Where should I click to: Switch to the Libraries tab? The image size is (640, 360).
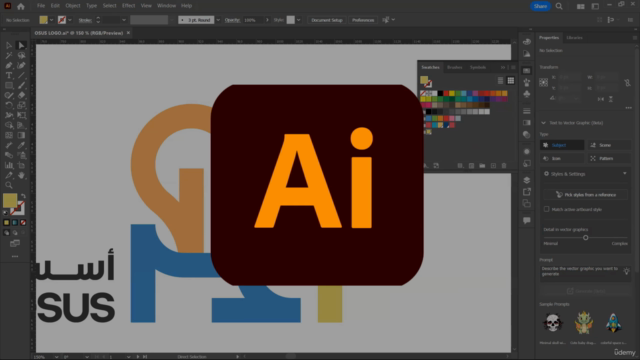pyautogui.click(x=574, y=38)
